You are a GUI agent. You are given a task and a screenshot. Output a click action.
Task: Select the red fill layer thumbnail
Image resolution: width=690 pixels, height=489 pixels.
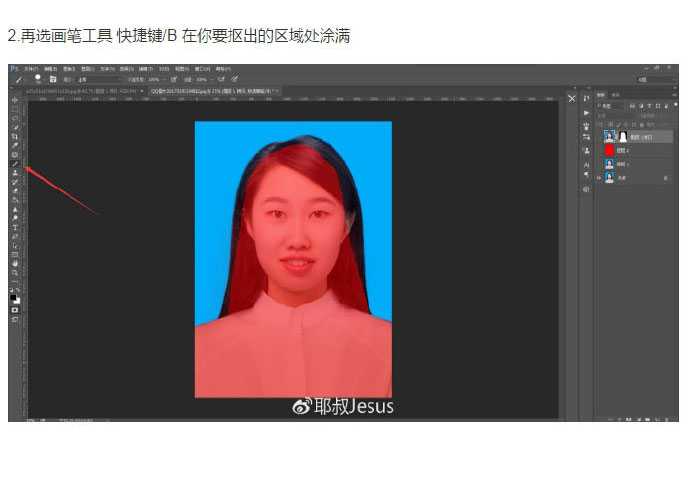pyautogui.click(x=609, y=151)
